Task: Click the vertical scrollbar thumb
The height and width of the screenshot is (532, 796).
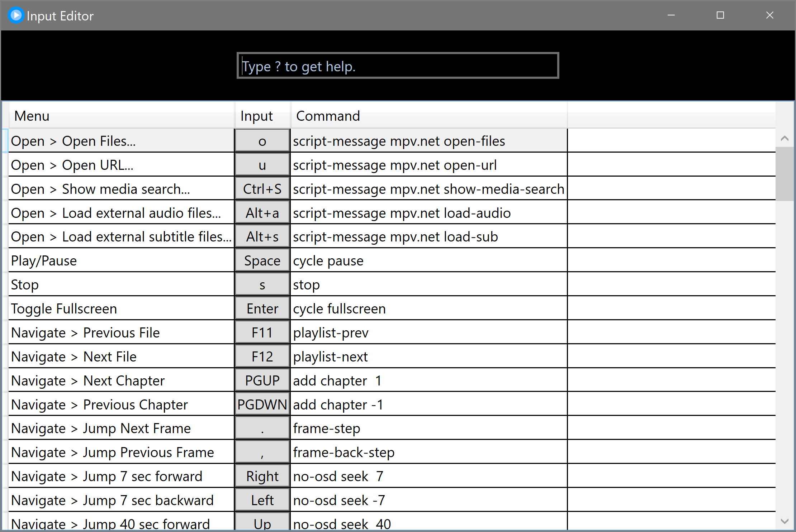Action: pos(785,174)
